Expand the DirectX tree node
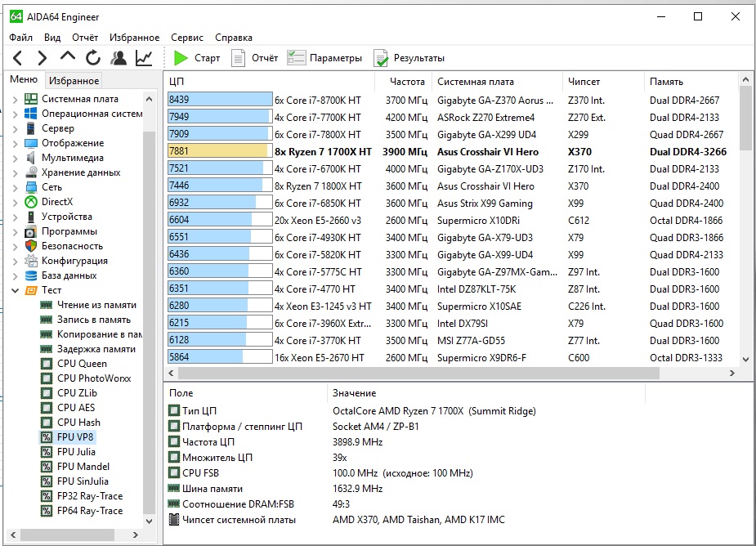 pyautogui.click(x=15, y=202)
